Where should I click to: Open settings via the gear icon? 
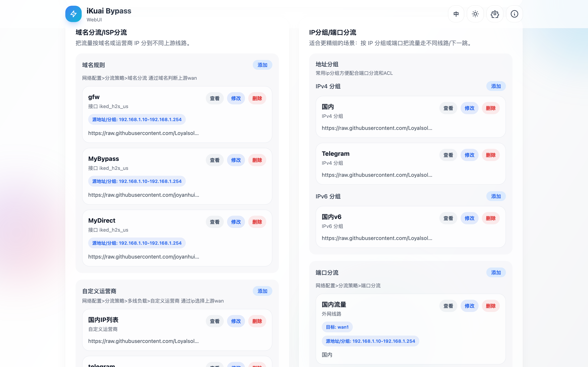coord(495,14)
